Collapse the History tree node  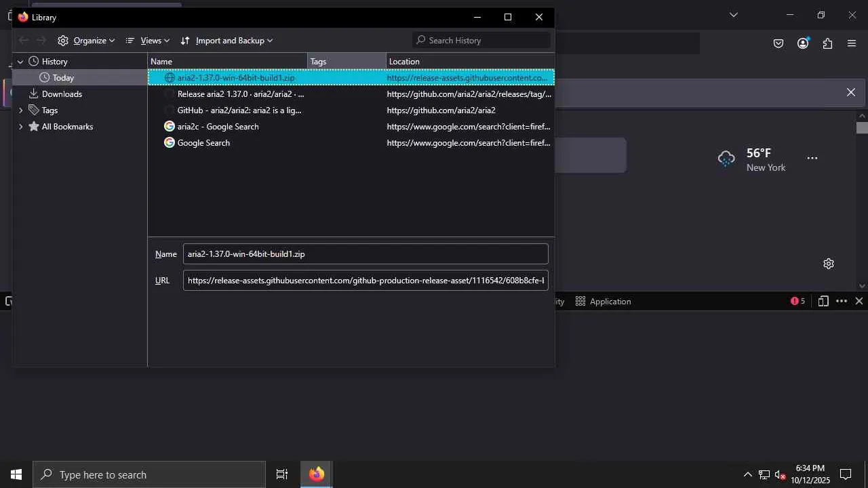(20, 62)
